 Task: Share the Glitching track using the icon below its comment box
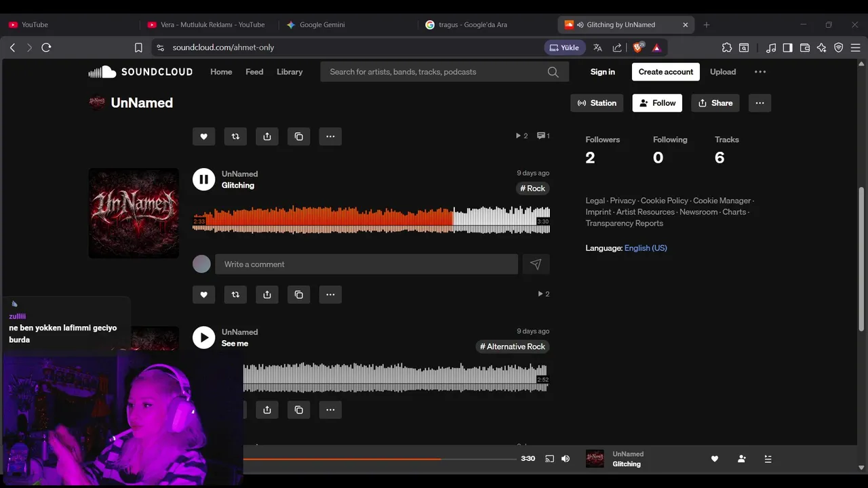click(x=267, y=294)
